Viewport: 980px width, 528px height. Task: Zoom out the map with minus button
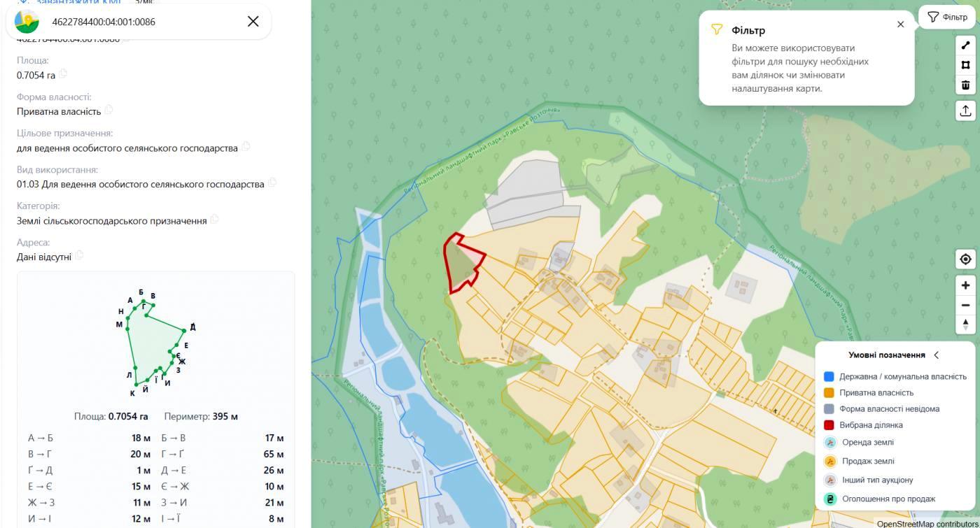965,306
